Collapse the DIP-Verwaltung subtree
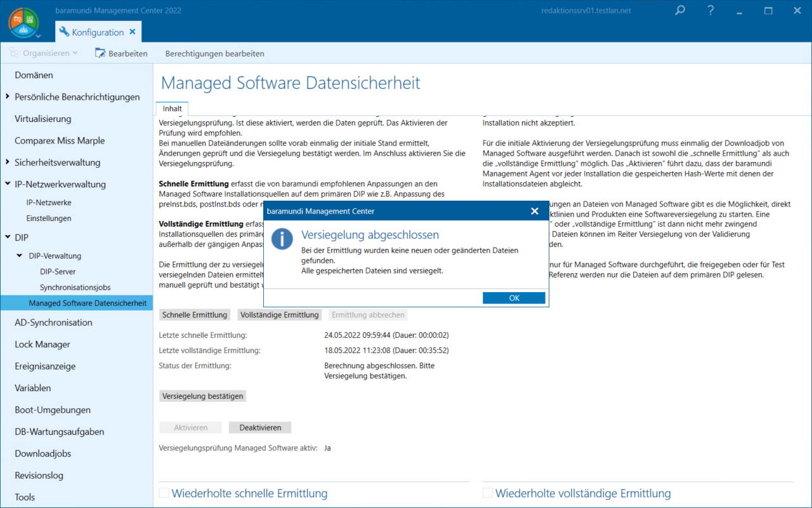812x508 pixels. (20, 256)
